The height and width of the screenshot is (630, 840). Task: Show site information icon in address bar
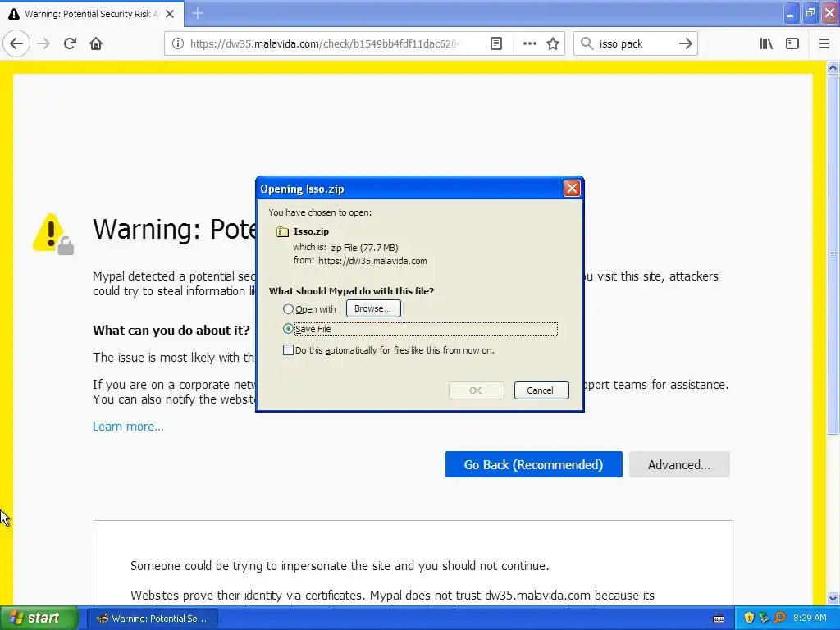(x=178, y=43)
